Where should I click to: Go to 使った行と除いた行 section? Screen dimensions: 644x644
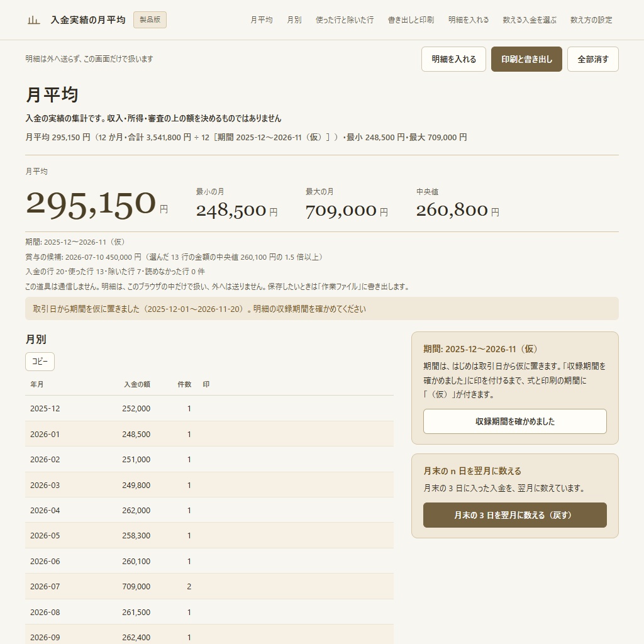(345, 19)
